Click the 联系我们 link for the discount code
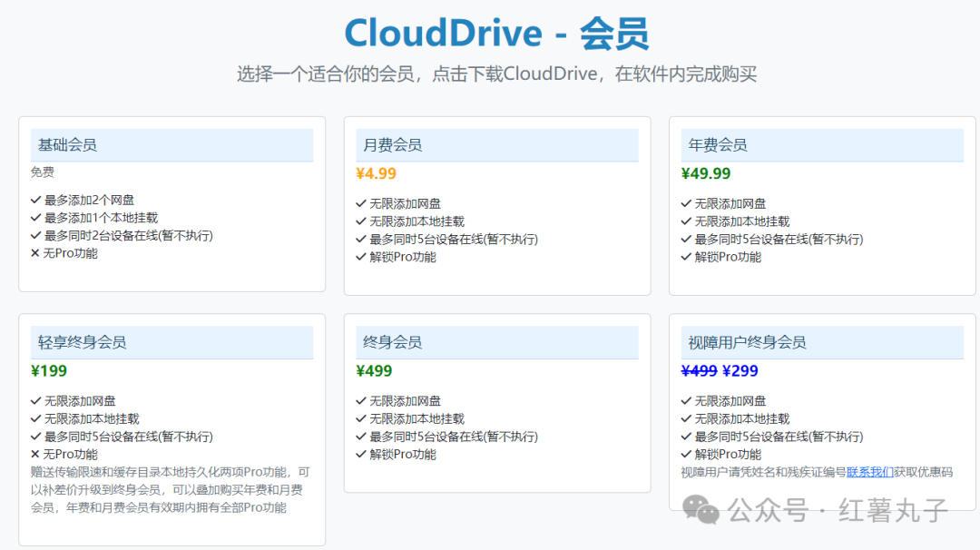This screenshot has width=980, height=550. click(x=870, y=472)
